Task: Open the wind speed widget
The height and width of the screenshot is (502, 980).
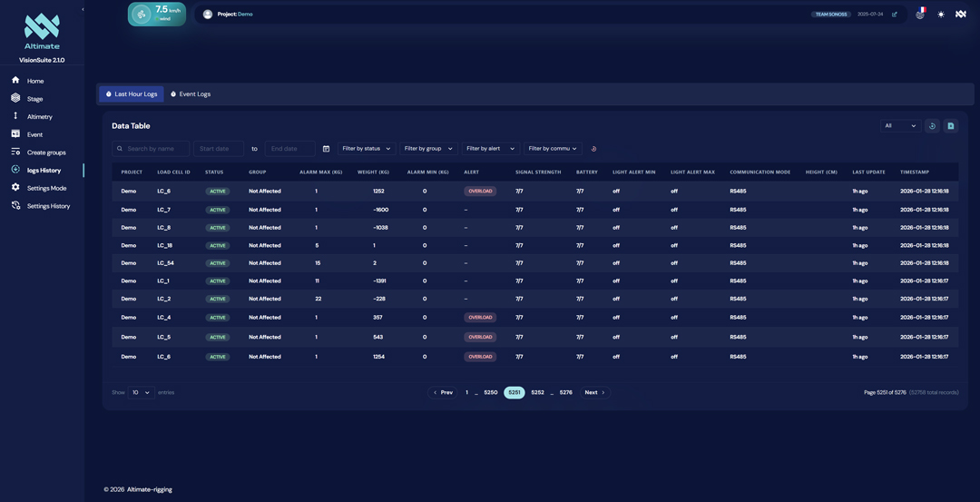Action: click(x=157, y=14)
